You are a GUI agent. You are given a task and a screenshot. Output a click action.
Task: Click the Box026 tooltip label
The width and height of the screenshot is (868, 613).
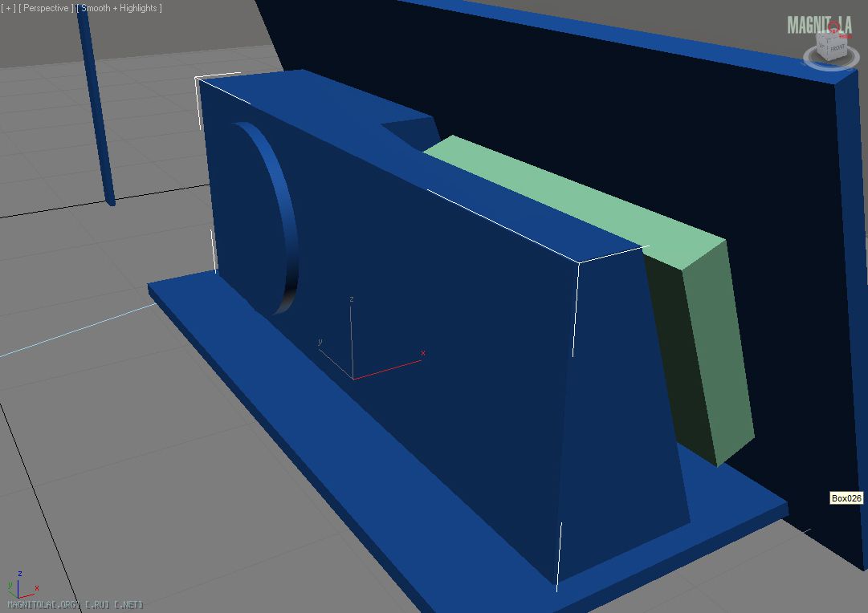coord(846,498)
